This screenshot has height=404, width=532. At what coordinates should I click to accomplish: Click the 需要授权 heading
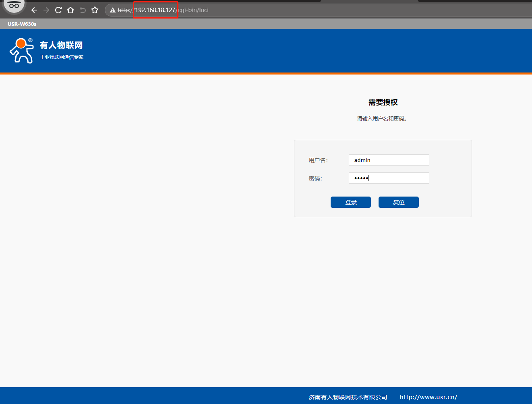(x=383, y=102)
